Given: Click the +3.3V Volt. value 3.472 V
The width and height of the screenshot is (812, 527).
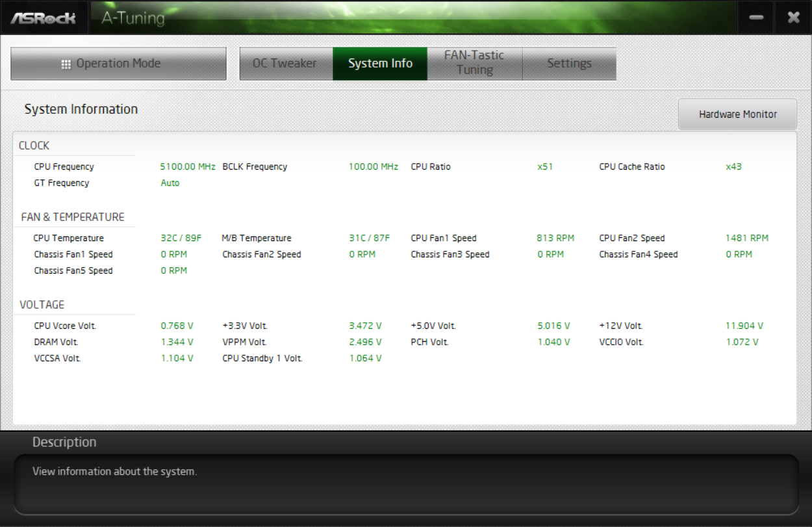Looking at the screenshot, I should (365, 326).
